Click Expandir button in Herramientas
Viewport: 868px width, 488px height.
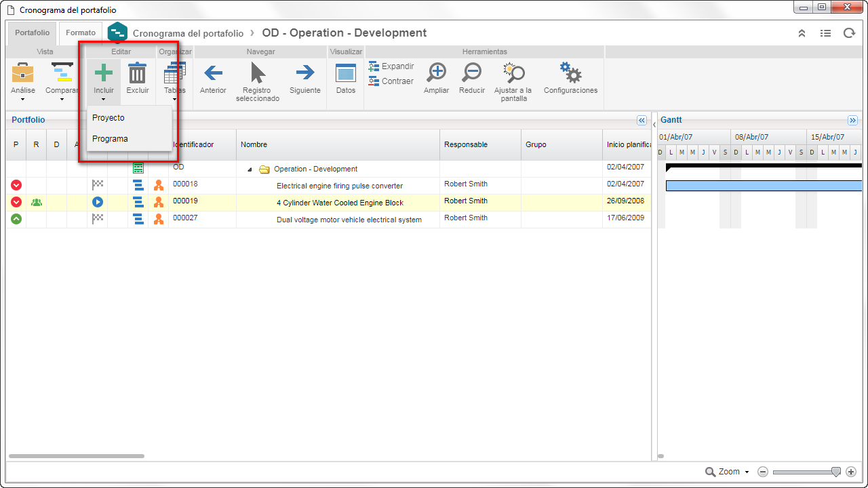click(391, 66)
